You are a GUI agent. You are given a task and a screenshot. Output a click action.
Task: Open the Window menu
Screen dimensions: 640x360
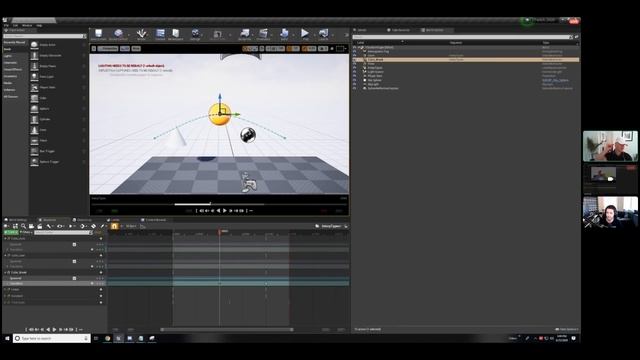tap(27, 25)
